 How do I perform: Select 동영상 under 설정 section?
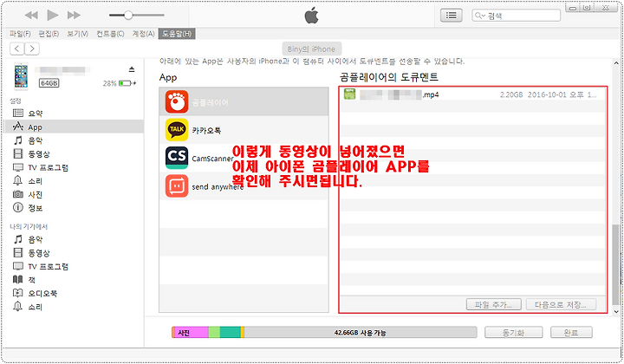click(x=75, y=154)
